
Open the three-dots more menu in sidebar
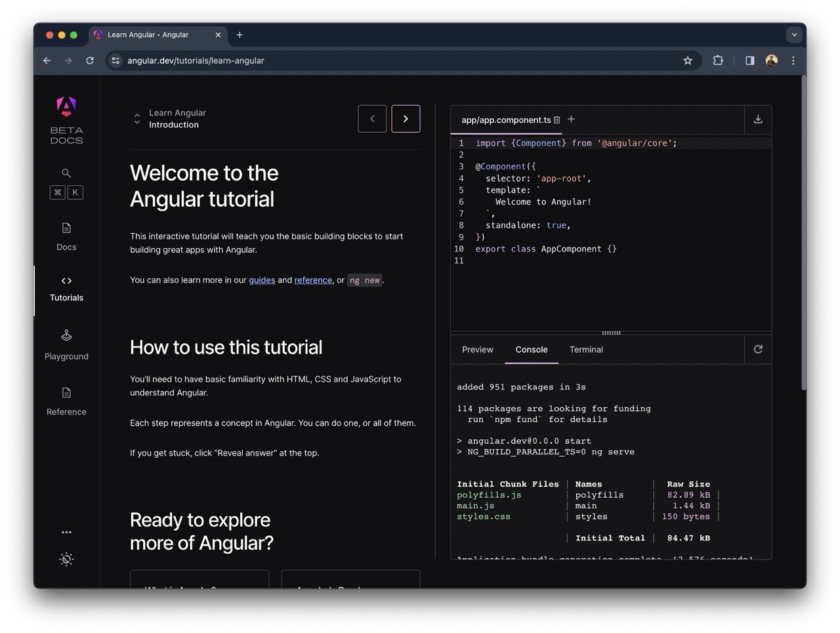tap(66, 533)
